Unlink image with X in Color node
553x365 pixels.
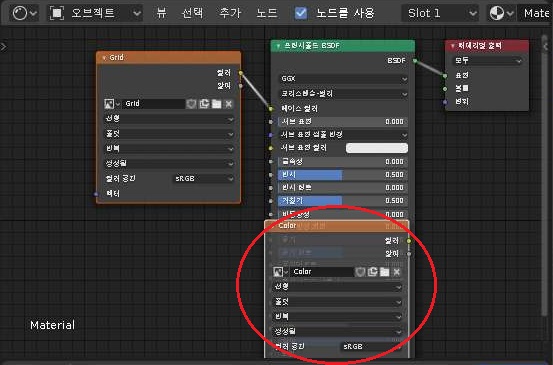click(x=397, y=272)
